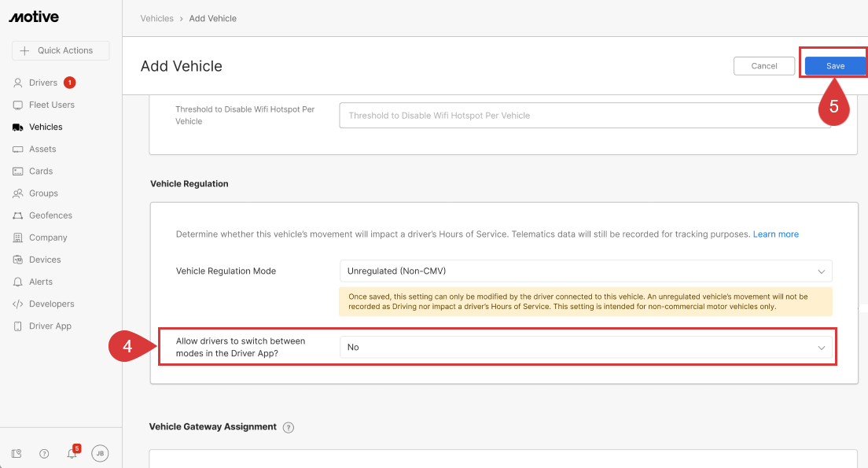
Task: Click Vehicle Gateway Assignment heading
Action: pyautogui.click(x=213, y=426)
